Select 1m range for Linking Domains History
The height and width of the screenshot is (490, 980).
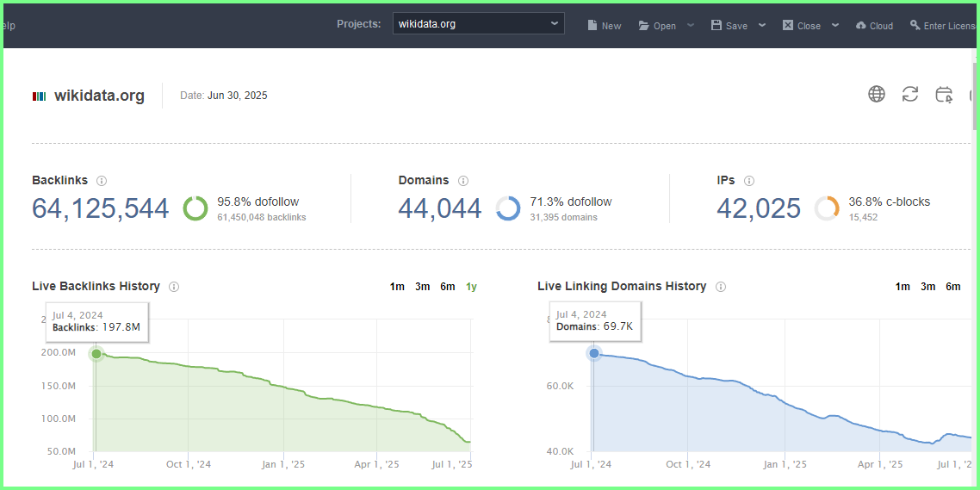[902, 287]
